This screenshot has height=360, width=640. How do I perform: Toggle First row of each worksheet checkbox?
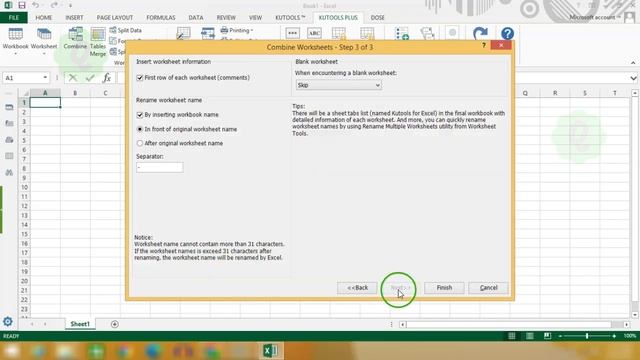click(x=140, y=78)
